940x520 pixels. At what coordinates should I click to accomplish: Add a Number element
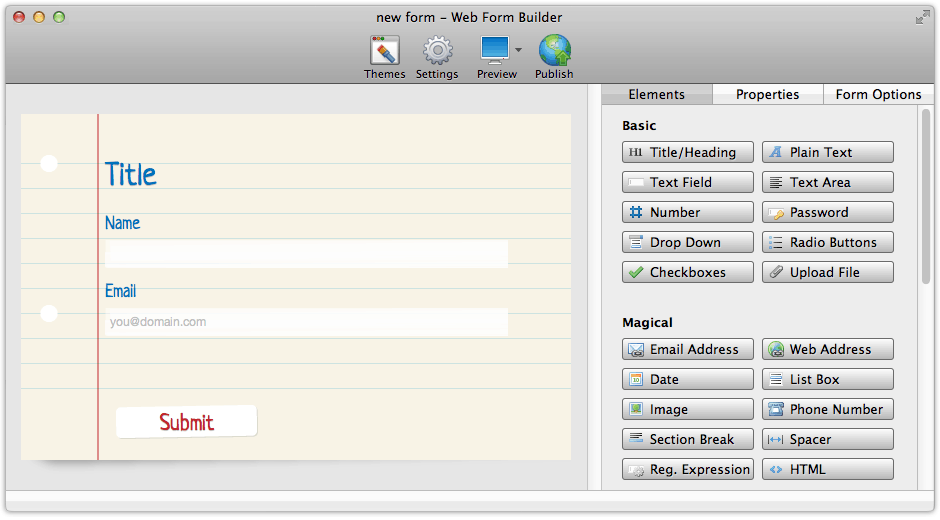coord(688,212)
